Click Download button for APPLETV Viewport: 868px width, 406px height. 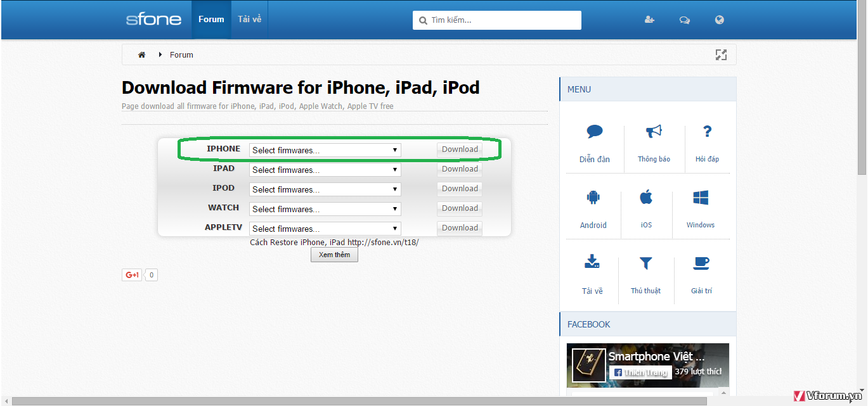click(460, 228)
